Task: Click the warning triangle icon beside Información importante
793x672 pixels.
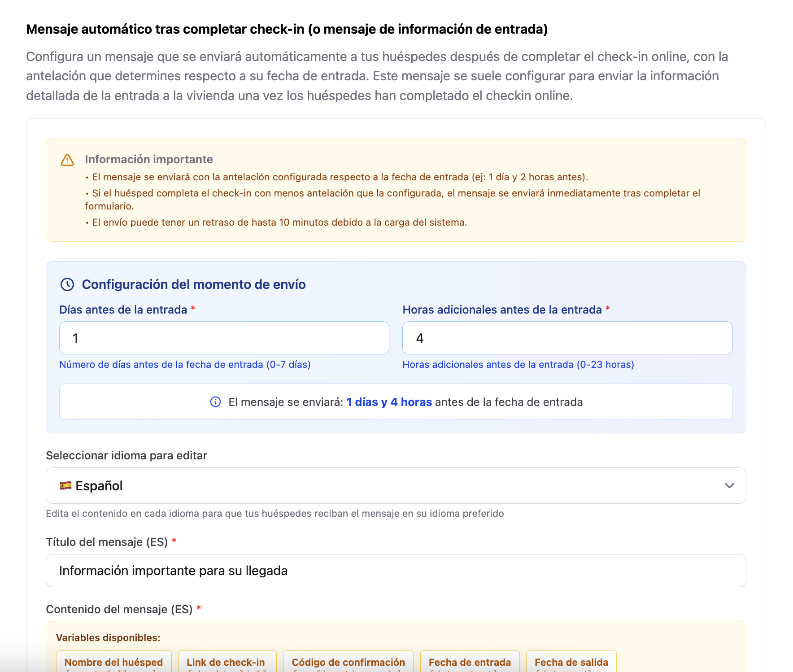Action: (67, 160)
